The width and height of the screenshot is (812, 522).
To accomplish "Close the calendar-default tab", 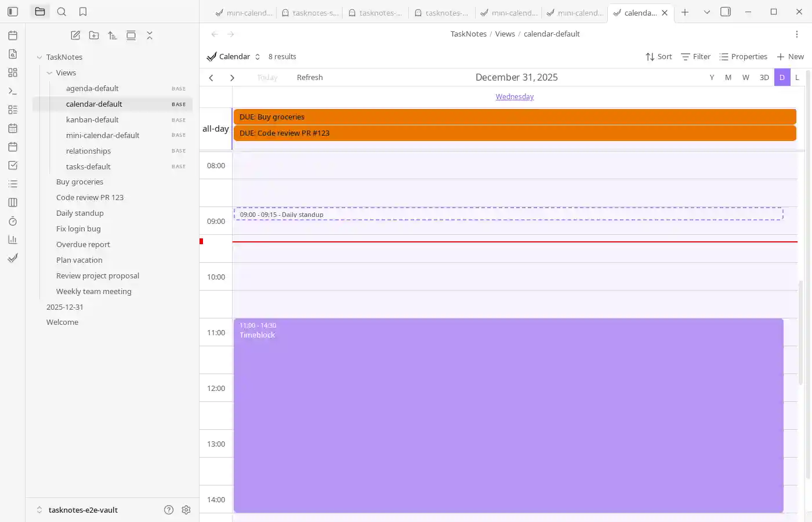I will click(665, 13).
